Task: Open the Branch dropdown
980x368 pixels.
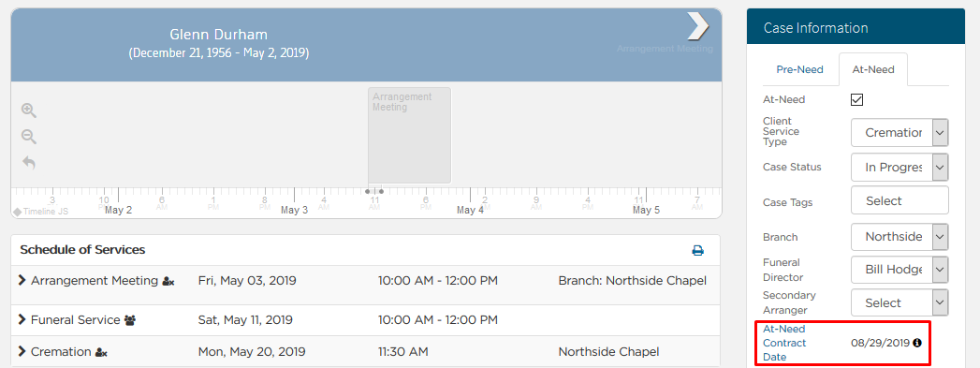Action: pyautogui.click(x=900, y=237)
